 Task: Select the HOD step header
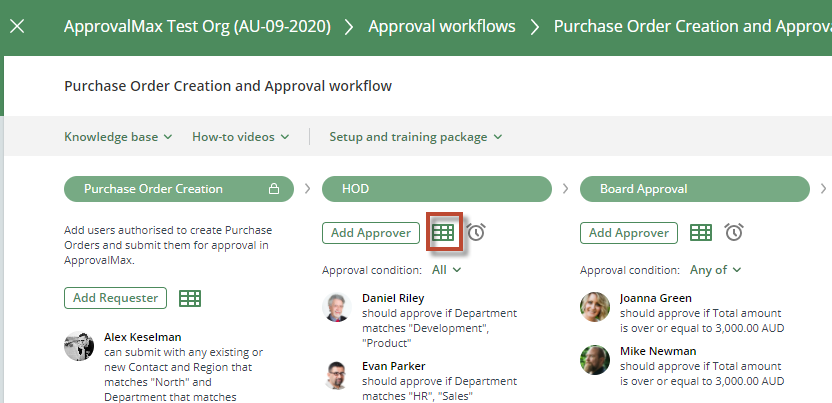(437, 189)
